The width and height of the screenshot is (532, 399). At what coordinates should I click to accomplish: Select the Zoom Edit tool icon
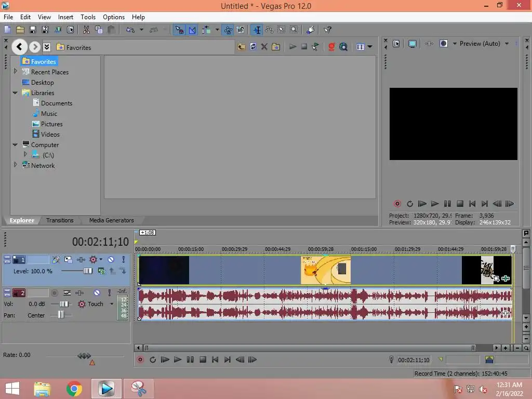tap(294, 30)
